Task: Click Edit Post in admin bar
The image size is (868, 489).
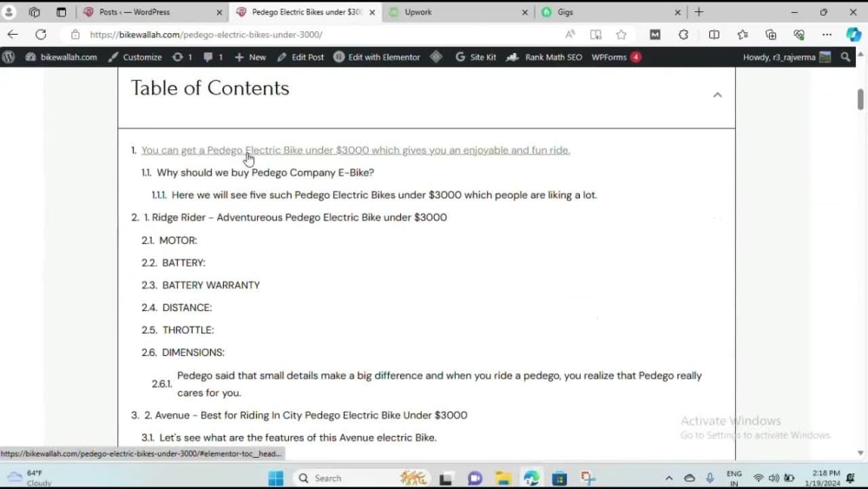Action: 300,57
